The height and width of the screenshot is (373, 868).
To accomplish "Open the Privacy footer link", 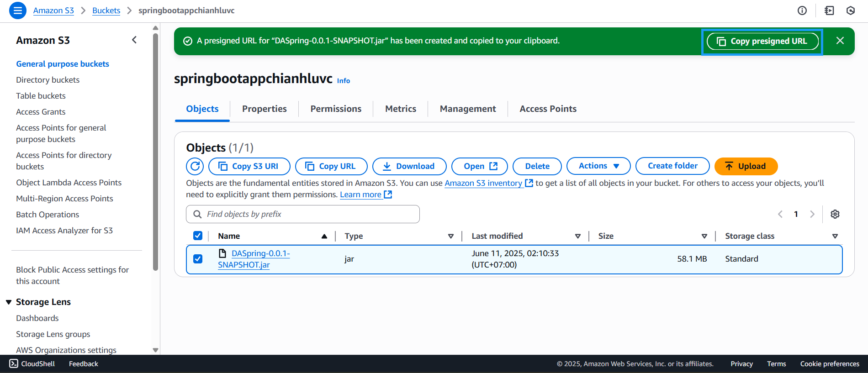I will (x=741, y=364).
